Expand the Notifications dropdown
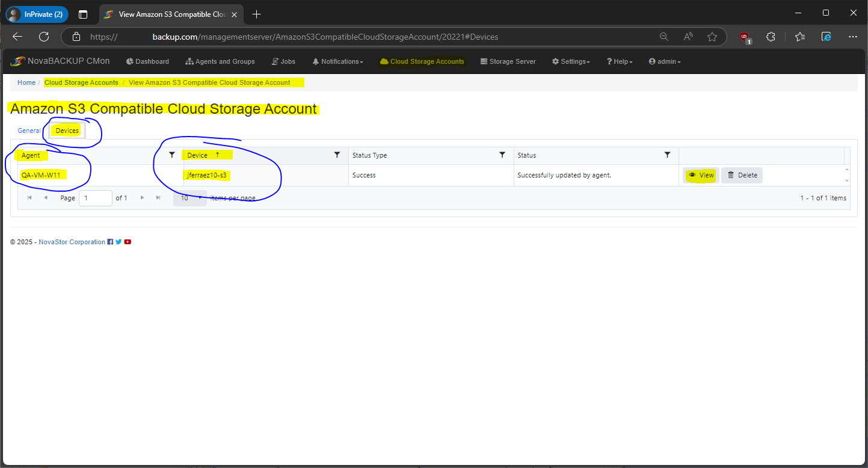 click(x=337, y=61)
